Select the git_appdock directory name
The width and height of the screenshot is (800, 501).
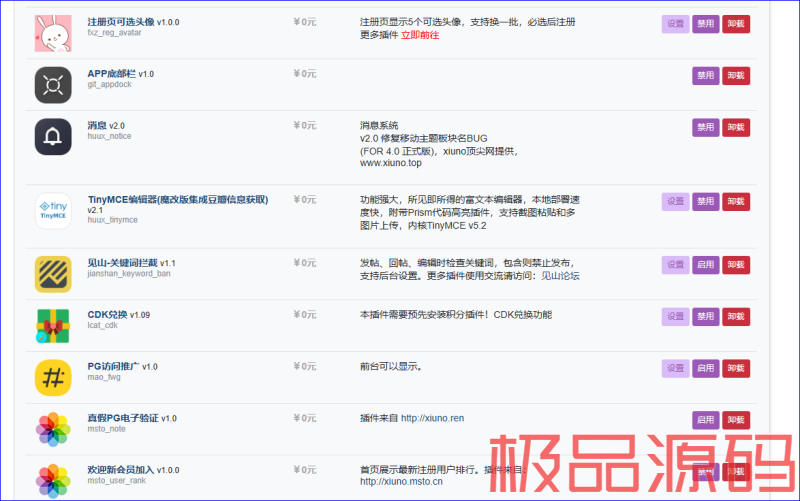click(109, 84)
